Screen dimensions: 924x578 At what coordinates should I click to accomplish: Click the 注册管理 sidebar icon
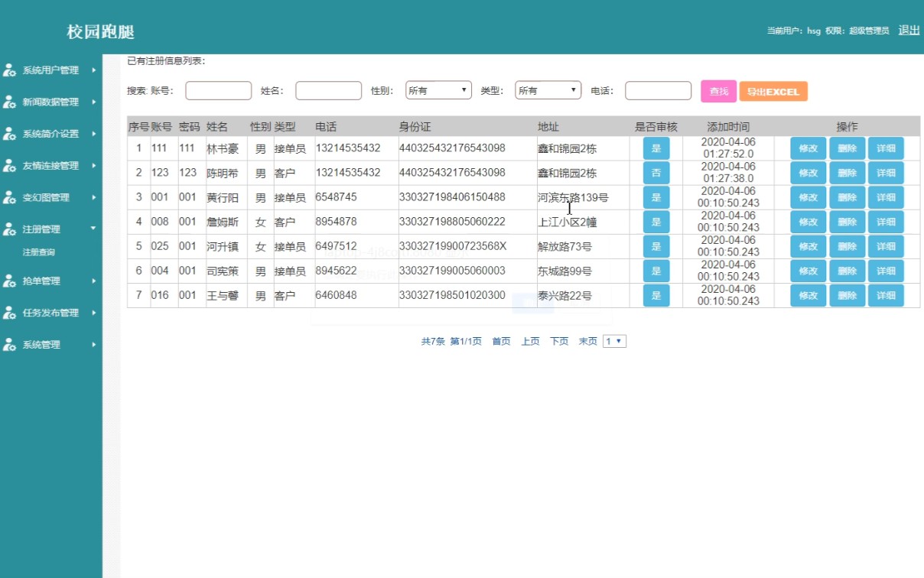(x=10, y=229)
